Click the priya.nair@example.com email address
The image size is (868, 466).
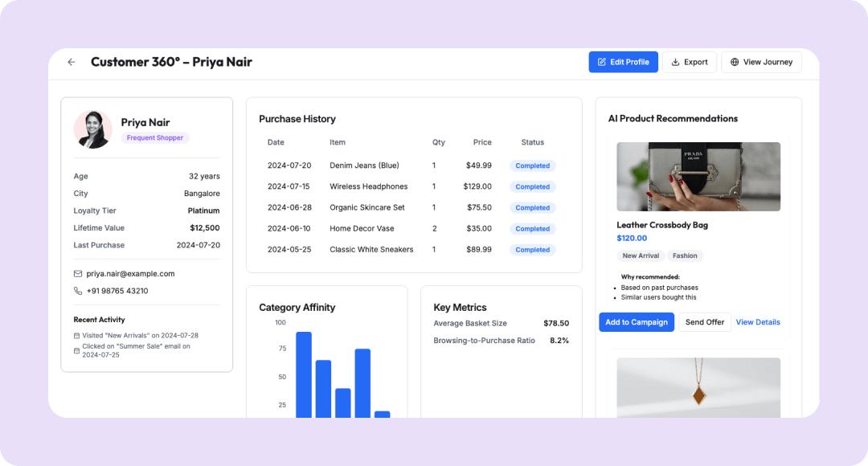(130, 274)
